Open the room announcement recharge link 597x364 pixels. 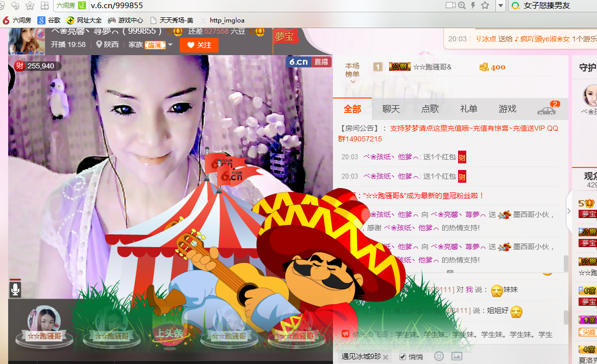473,128
